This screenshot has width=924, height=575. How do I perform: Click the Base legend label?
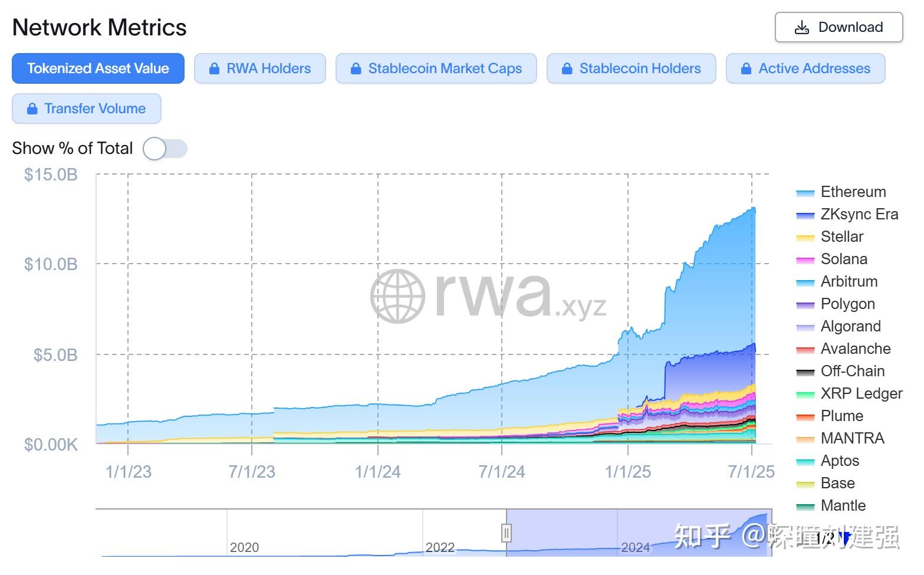838,483
